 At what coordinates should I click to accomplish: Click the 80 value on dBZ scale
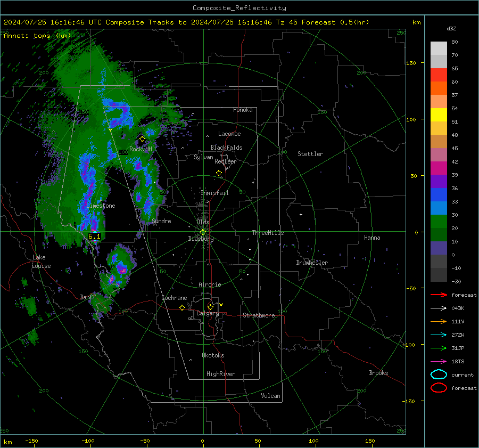coord(455,42)
